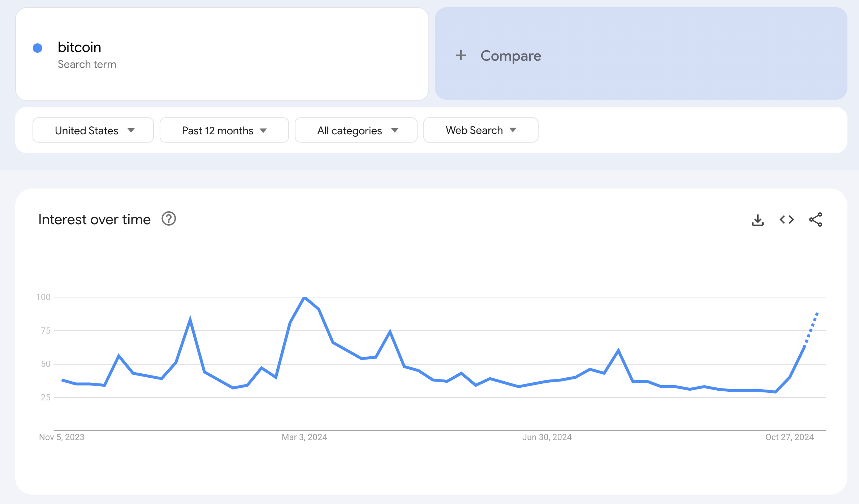
Task: Edit the bitcoin search term
Action: 79,47
